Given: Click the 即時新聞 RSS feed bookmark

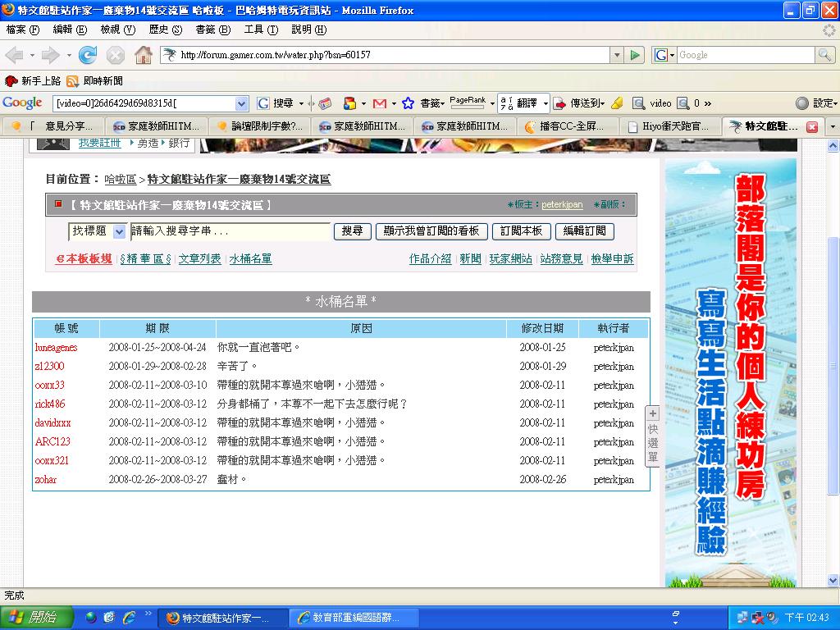Looking at the screenshot, I should tap(95, 80).
